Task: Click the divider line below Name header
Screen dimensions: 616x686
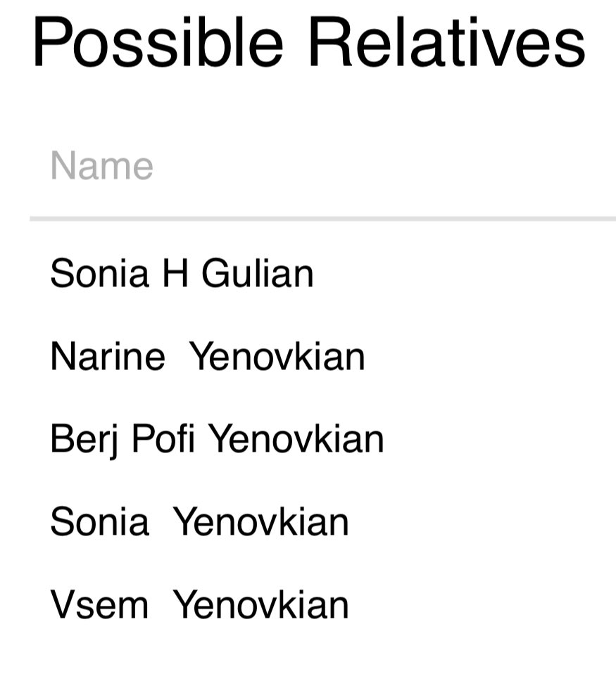Action: point(322,219)
